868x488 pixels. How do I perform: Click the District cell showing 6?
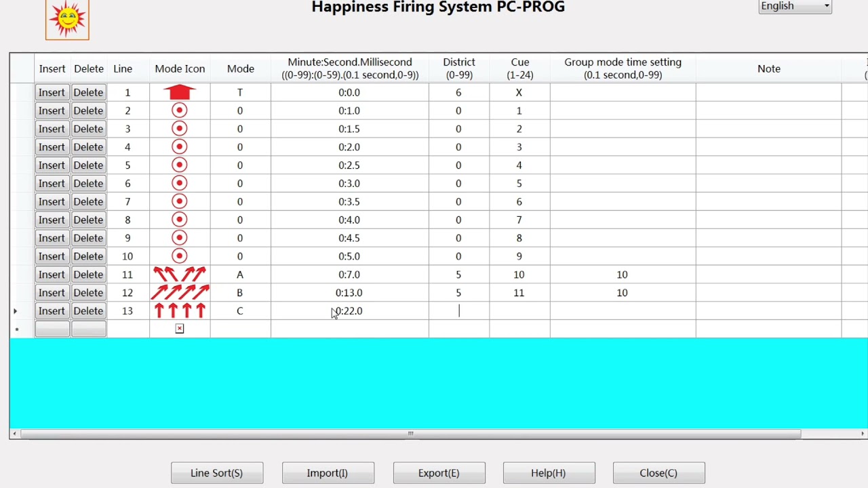click(x=459, y=92)
